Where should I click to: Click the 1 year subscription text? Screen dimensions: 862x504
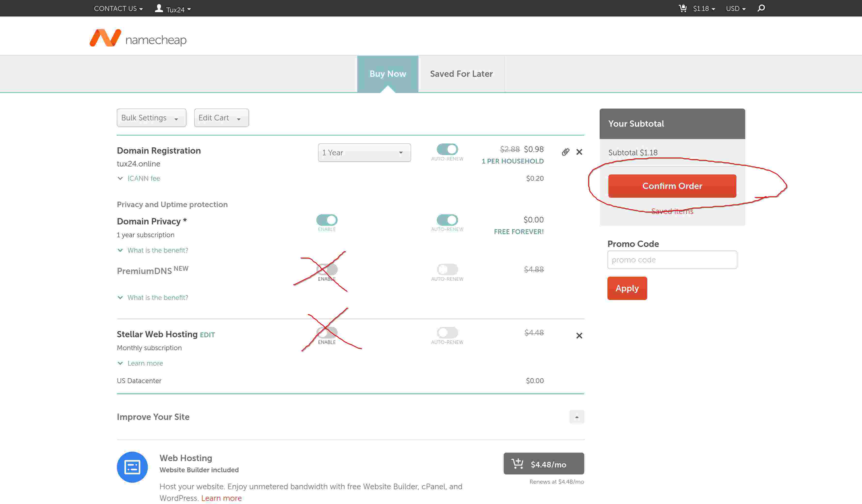point(145,235)
